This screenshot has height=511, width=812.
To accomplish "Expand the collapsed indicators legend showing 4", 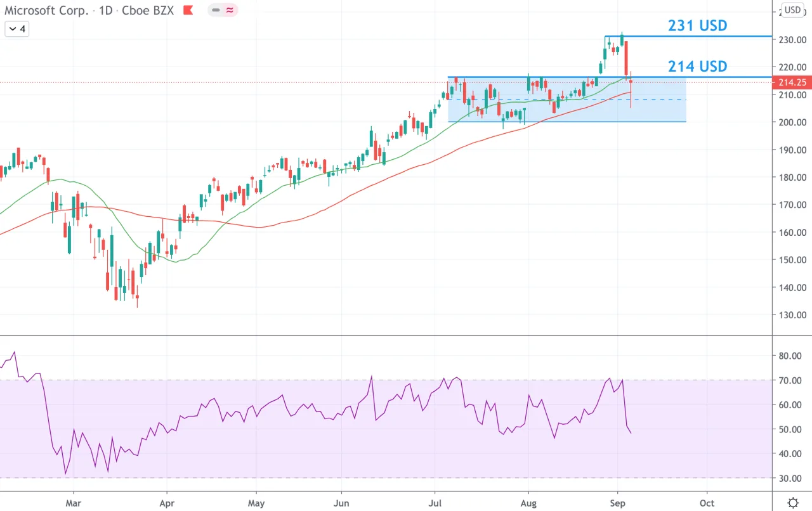I will (x=17, y=29).
